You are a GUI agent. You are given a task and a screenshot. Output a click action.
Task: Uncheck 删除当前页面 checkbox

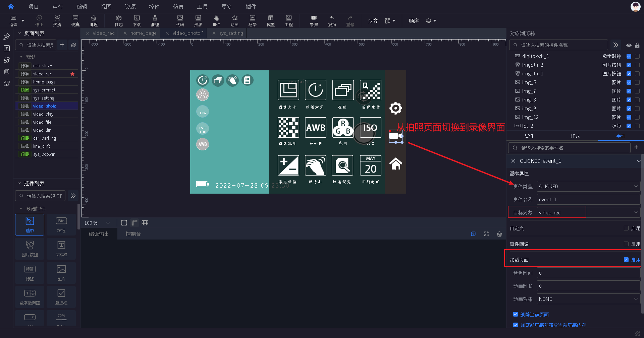516,314
